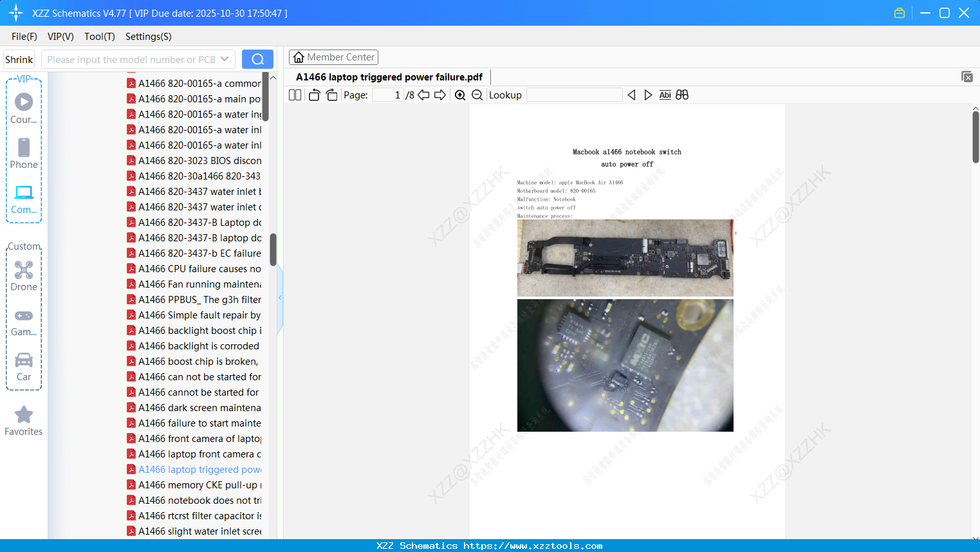Open 'A1466 front camera of lapto' file

pyautogui.click(x=194, y=439)
